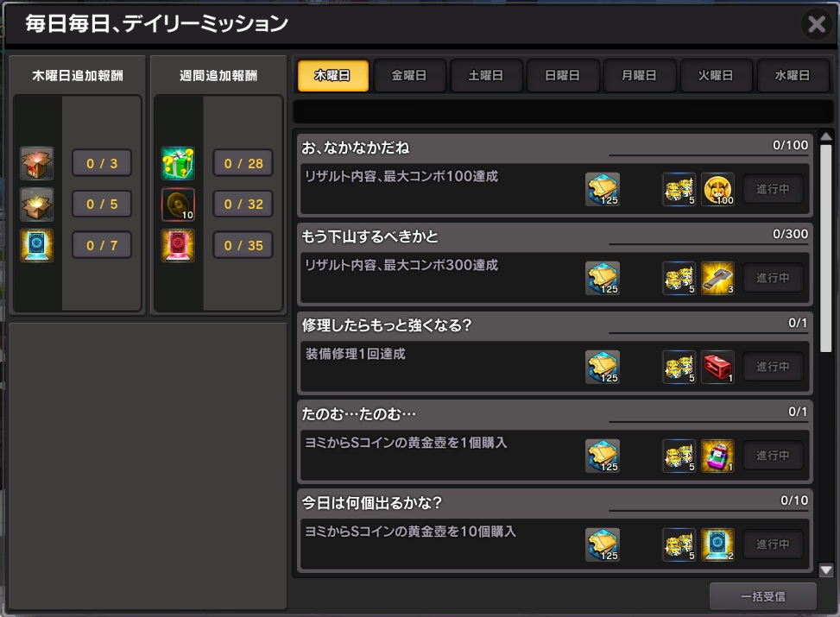Click the 一括受信 button
Viewport: 840px width, 617px height.
click(763, 596)
